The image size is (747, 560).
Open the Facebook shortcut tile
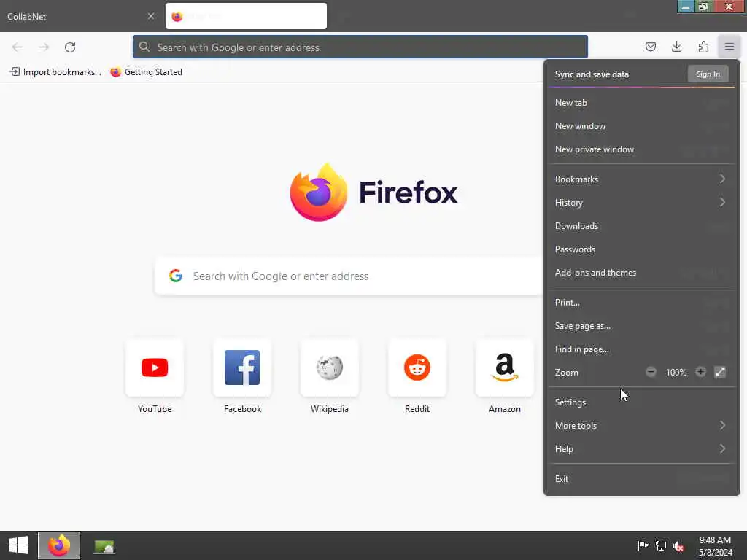pos(242,377)
